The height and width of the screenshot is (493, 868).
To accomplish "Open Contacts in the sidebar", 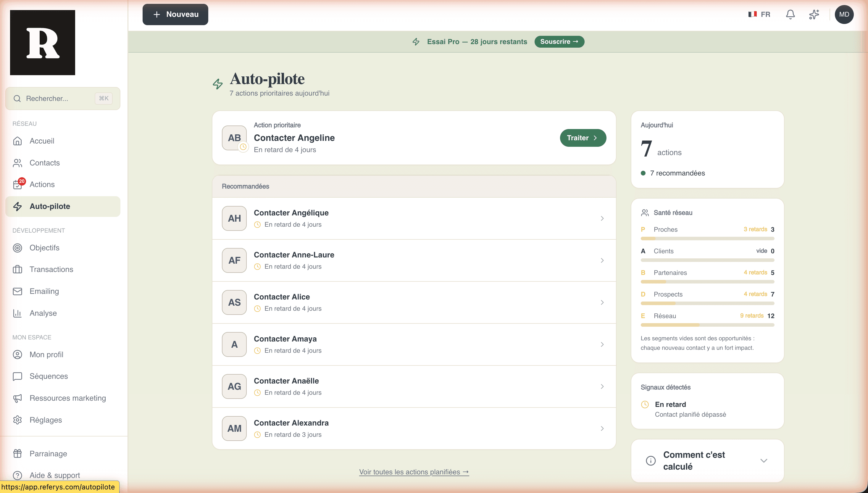I will pyautogui.click(x=63, y=163).
